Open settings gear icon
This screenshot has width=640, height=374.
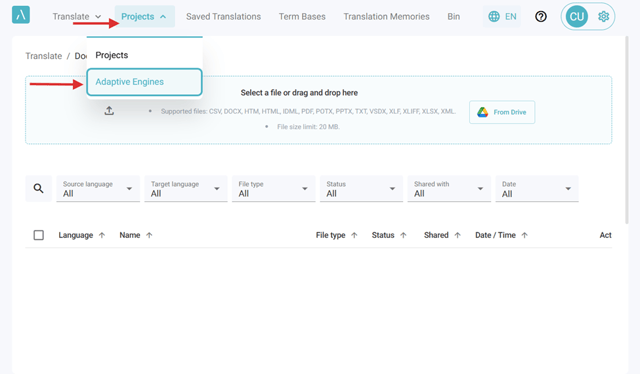[603, 16]
